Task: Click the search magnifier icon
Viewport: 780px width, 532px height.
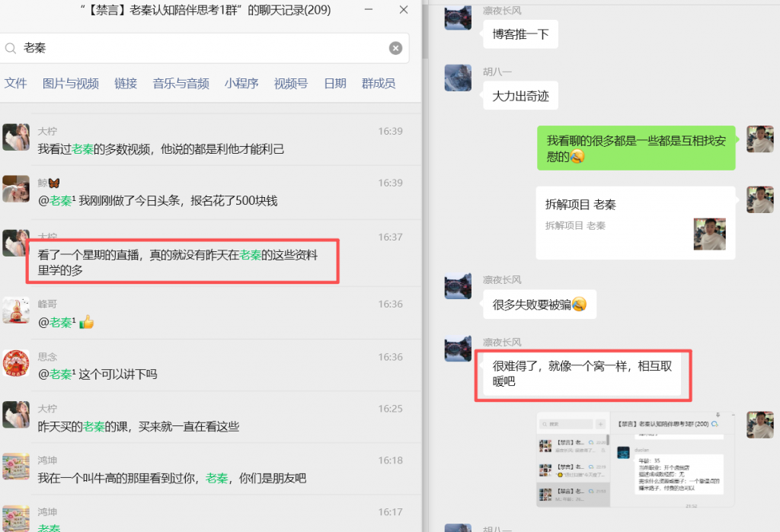Action: point(11,47)
